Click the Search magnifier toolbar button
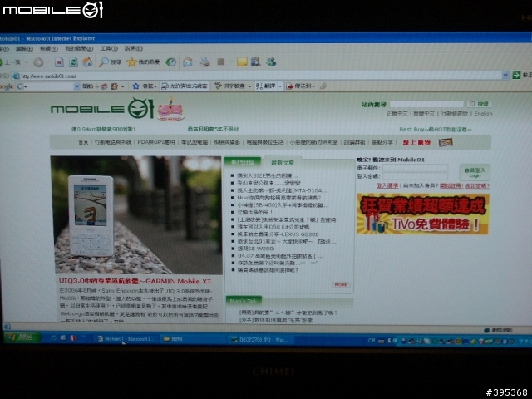This screenshot has width=532, height=399. 110,62
